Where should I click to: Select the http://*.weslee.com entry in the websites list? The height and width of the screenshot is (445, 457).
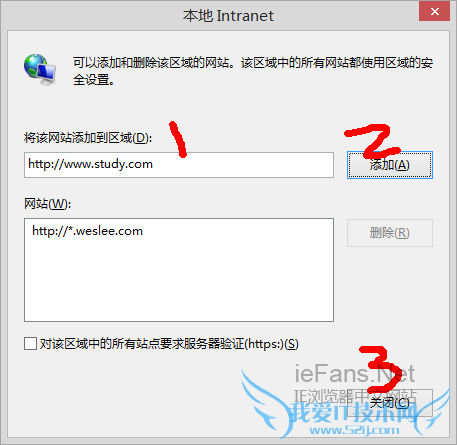pyautogui.click(x=87, y=231)
